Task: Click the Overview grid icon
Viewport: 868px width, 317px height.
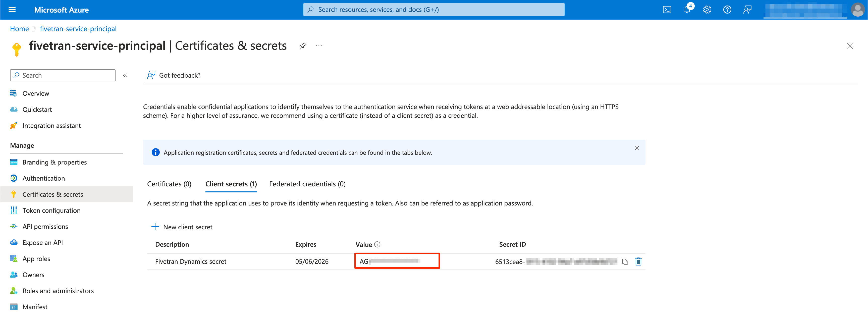Action: pyautogui.click(x=14, y=93)
